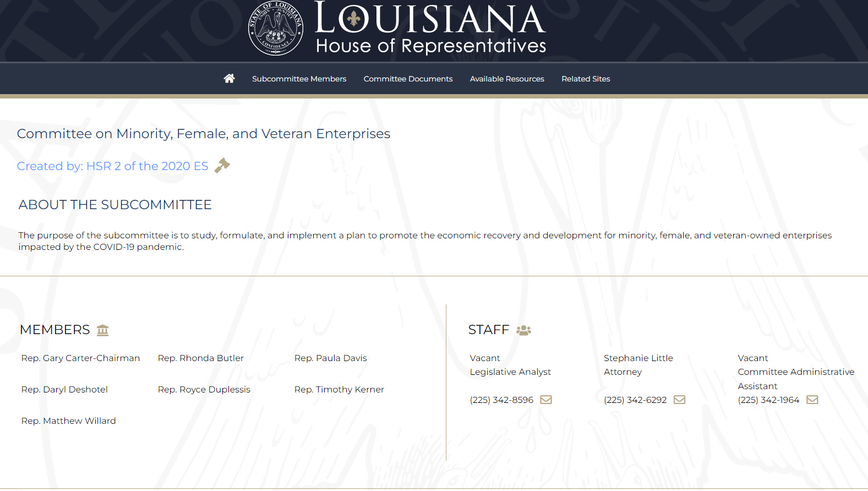Email the Committee Administrative Assistant via envelope
Viewport: 868px width, 491px height.
click(812, 400)
